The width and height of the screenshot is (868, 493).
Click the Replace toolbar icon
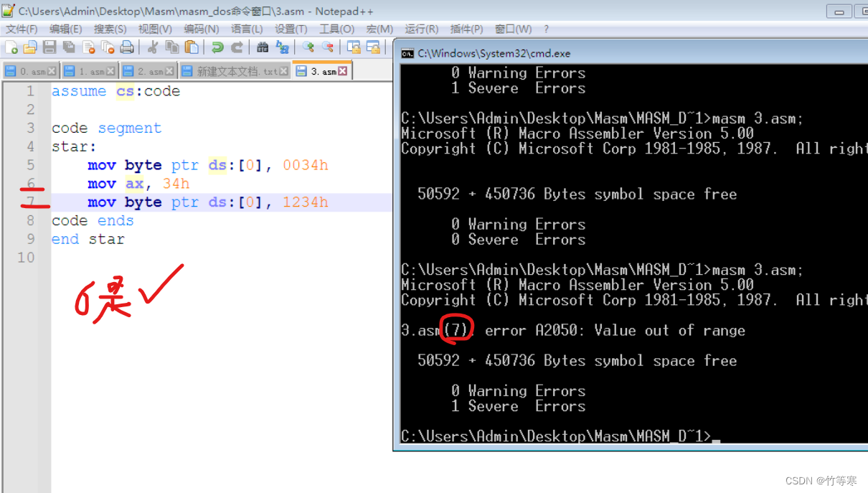click(282, 47)
